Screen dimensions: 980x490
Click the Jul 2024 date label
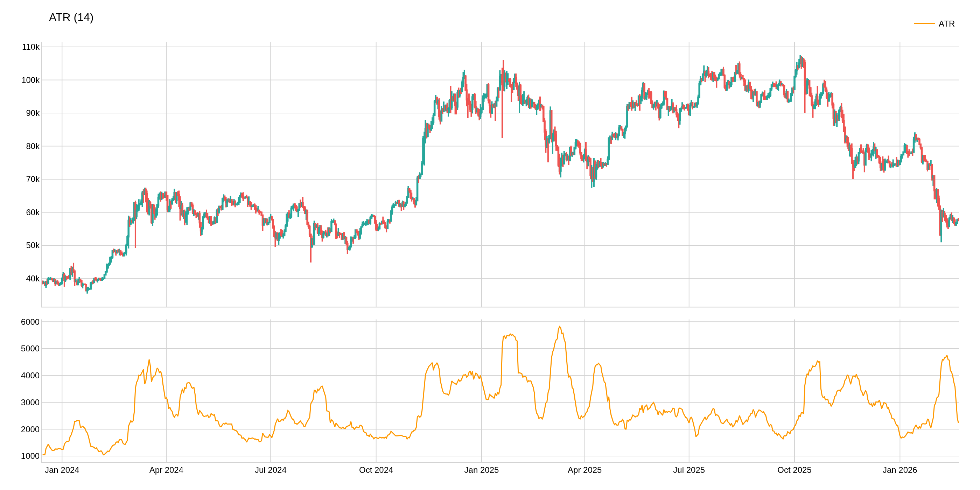click(271, 470)
